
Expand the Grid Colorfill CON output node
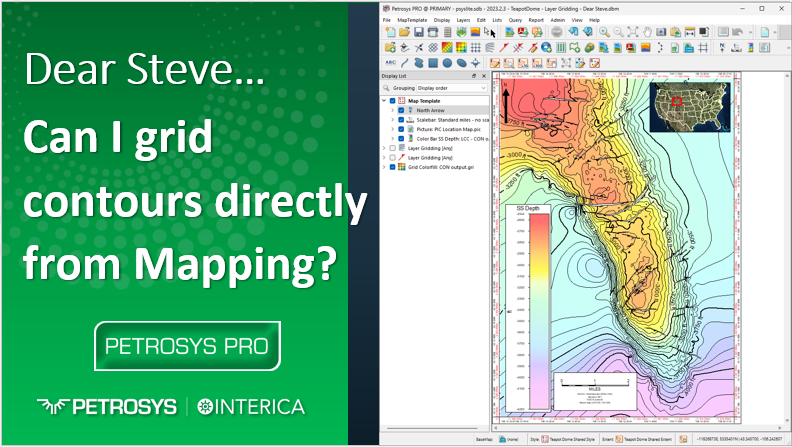click(384, 167)
